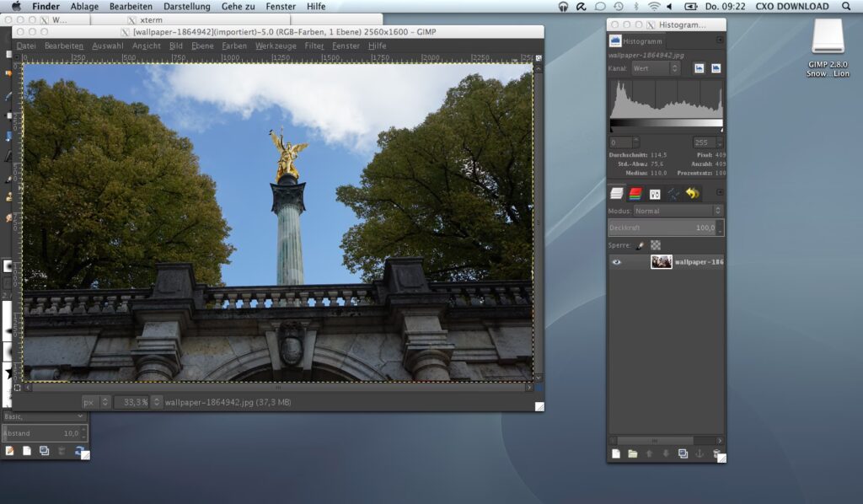Adjust the Deckkraft opacity slider

(x=662, y=228)
